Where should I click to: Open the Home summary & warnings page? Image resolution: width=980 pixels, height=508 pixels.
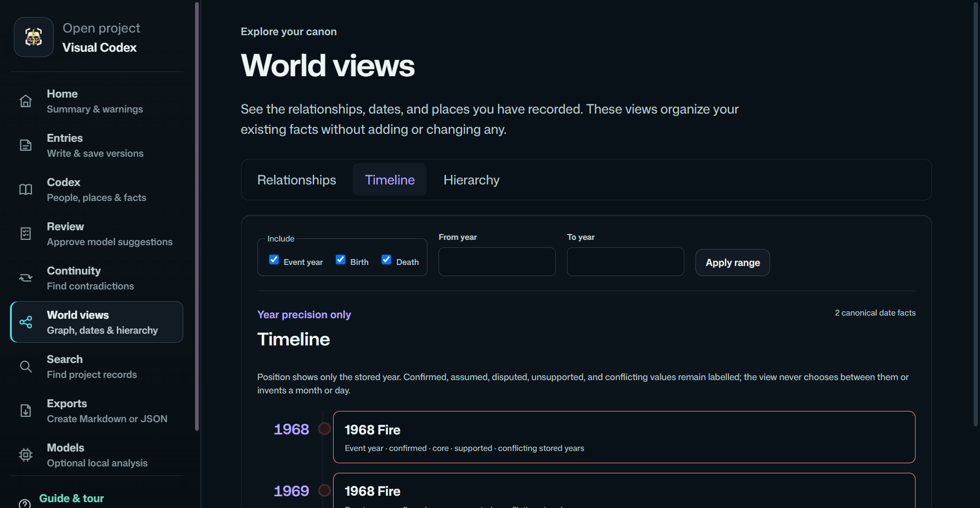pyautogui.click(x=96, y=101)
